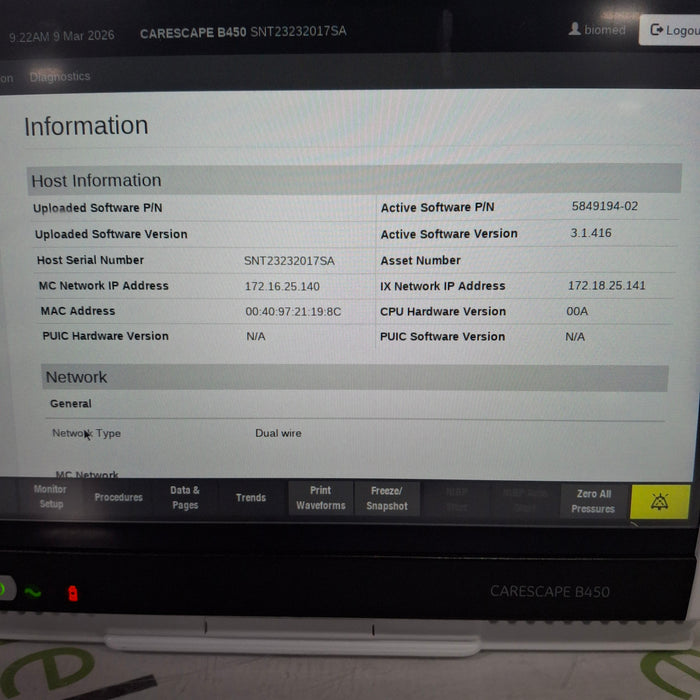Viewport: 700px width, 700px height.
Task: Click Freeze/Snapshot button
Action: click(x=387, y=498)
